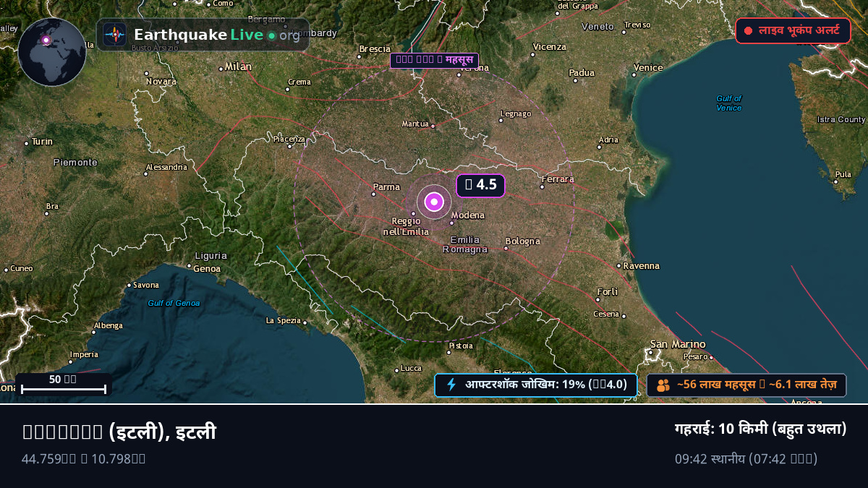Click the "~56 लाख महसूस" population badge

pos(746,385)
